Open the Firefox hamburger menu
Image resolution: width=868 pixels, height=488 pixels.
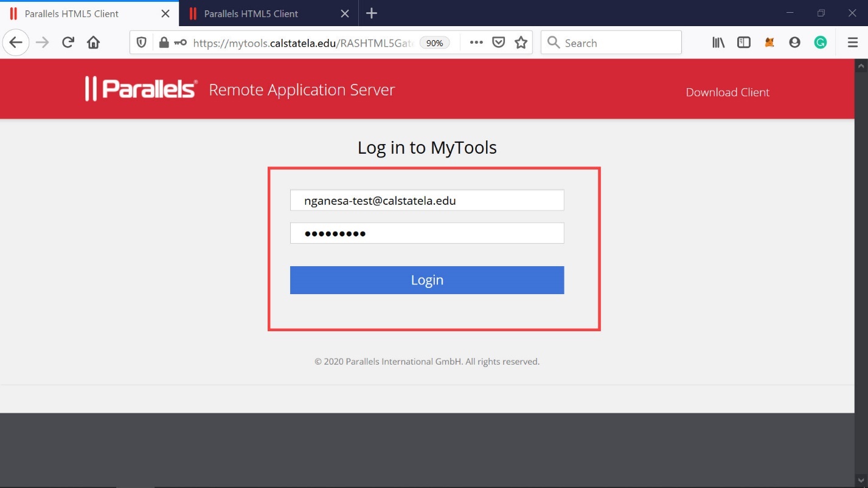coord(853,43)
